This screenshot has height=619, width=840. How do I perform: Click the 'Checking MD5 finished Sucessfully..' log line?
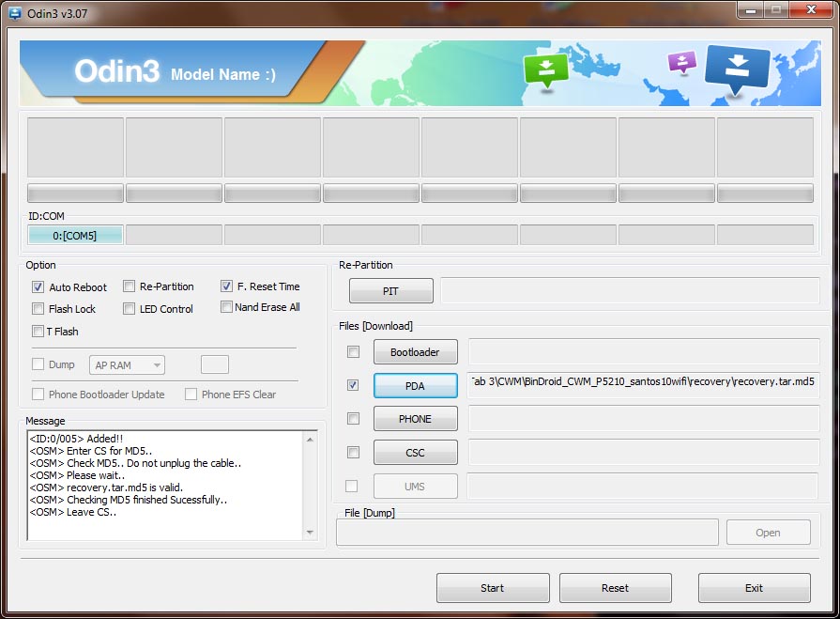[x=128, y=500]
